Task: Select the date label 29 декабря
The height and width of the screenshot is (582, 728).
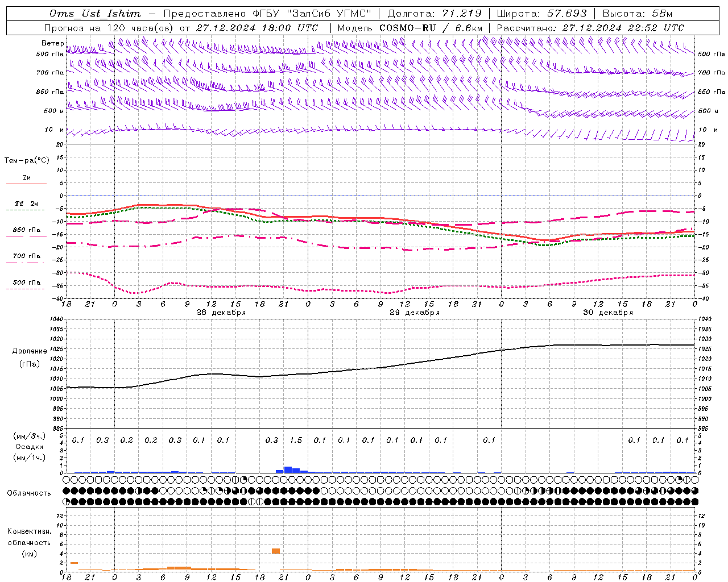Action: (414, 313)
